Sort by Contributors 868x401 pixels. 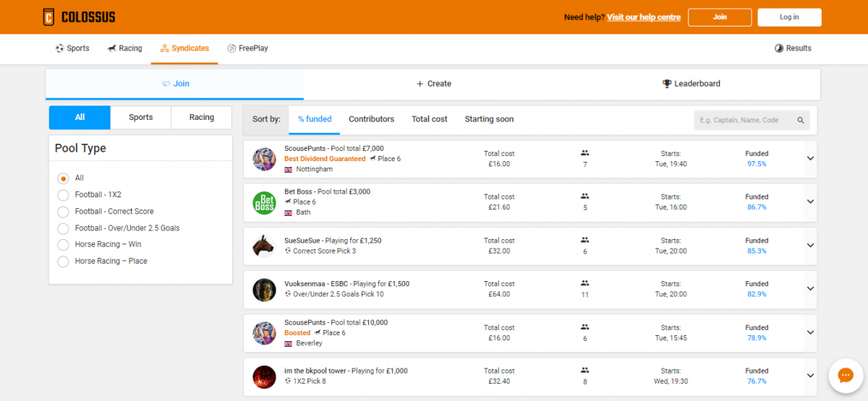(372, 119)
